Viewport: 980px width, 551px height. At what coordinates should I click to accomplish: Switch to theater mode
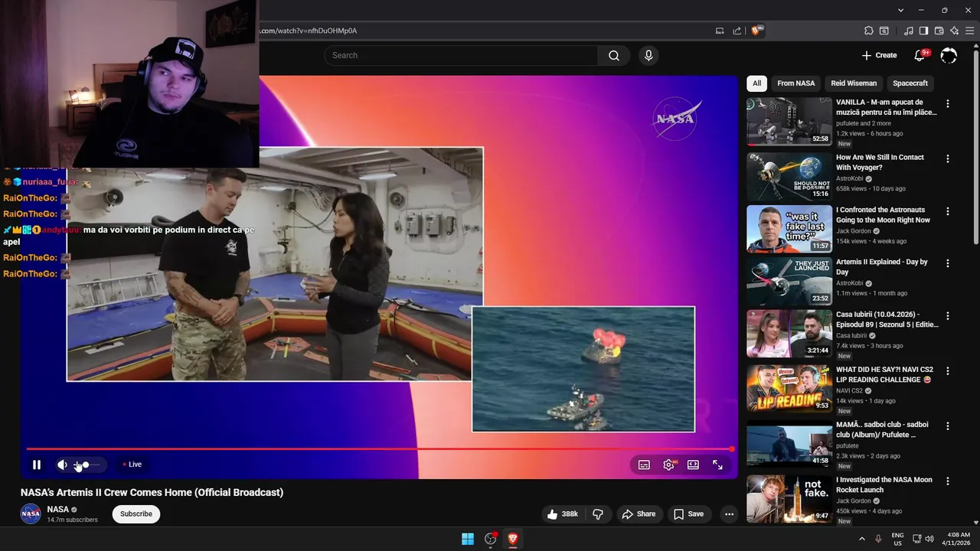point(693,465)
